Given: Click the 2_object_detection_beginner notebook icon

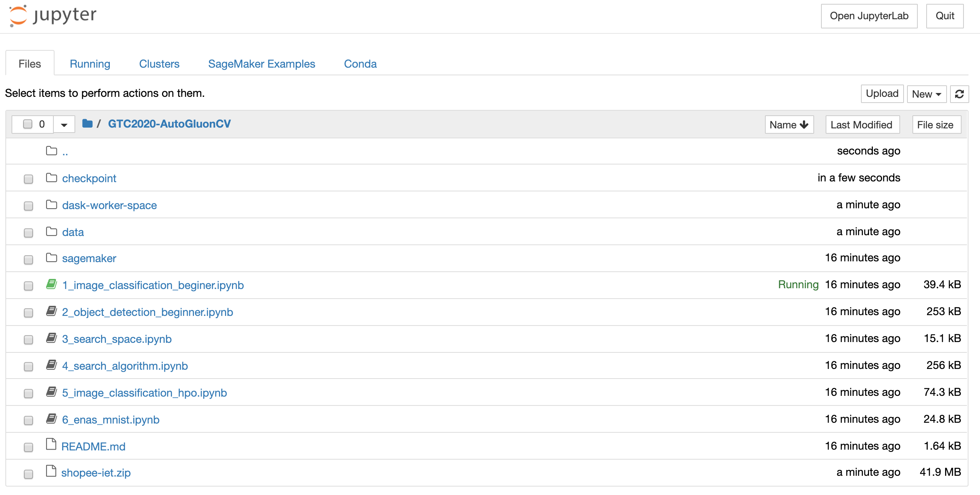Looking at the screenshot, I should point(51,311).
